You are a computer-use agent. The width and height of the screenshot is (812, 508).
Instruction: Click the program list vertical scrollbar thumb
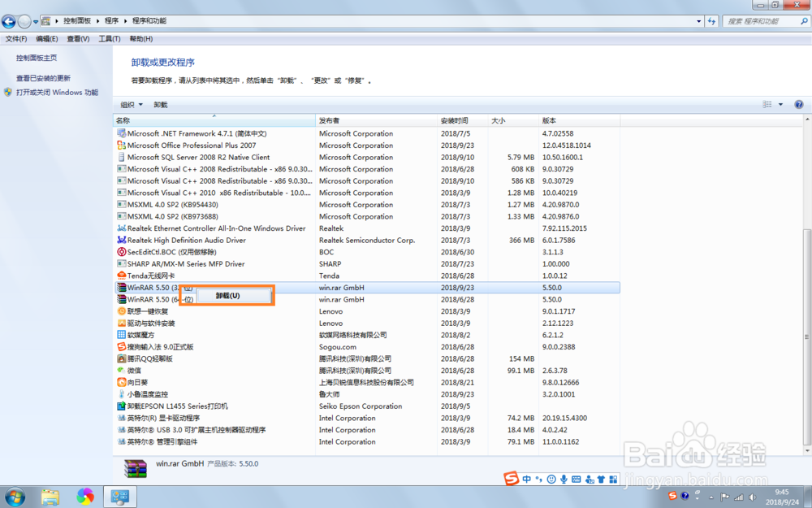(x=807, y=336)
